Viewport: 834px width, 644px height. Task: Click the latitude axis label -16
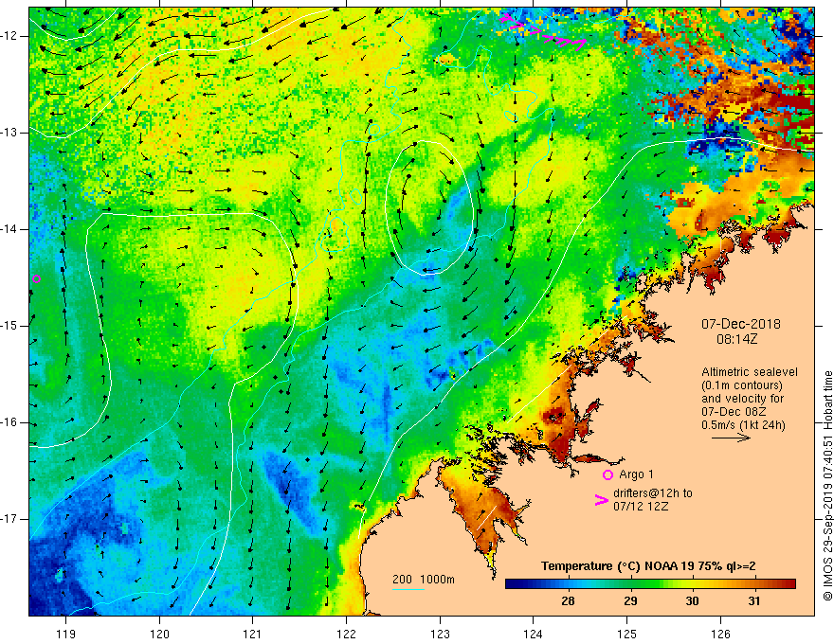pyautogui.click(x=9, y=422)
